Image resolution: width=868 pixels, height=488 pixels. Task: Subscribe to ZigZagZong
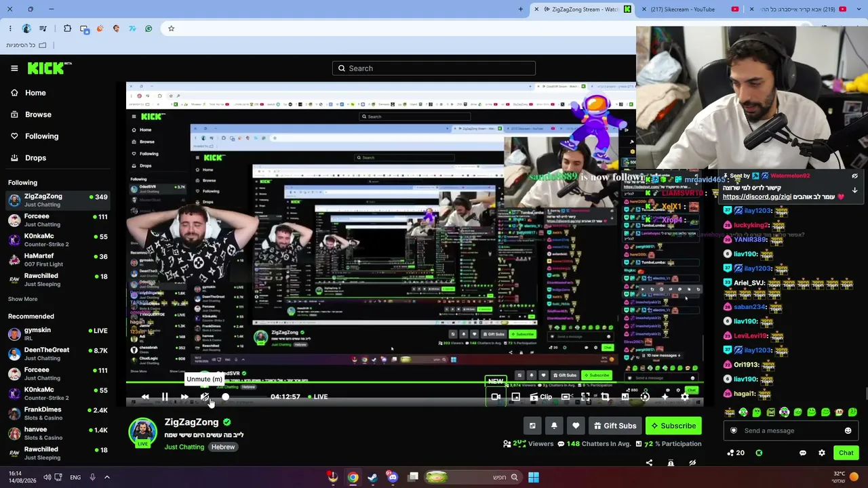coord(673,426)
